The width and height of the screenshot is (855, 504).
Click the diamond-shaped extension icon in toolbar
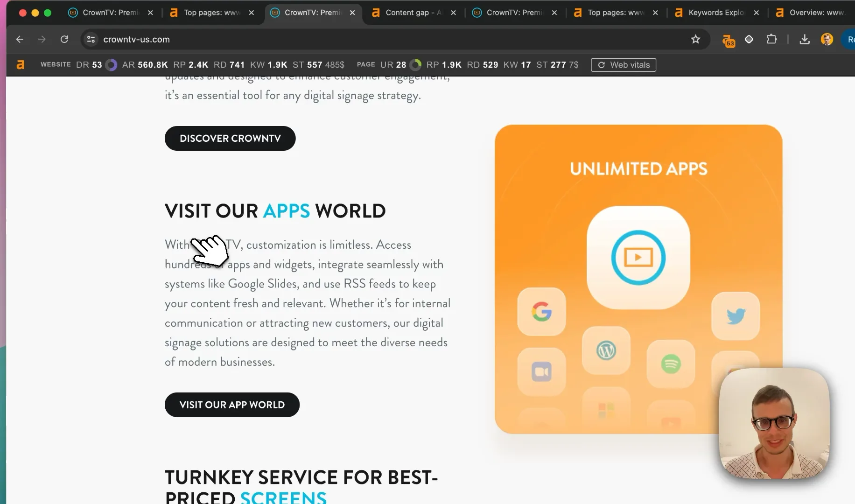749,40
